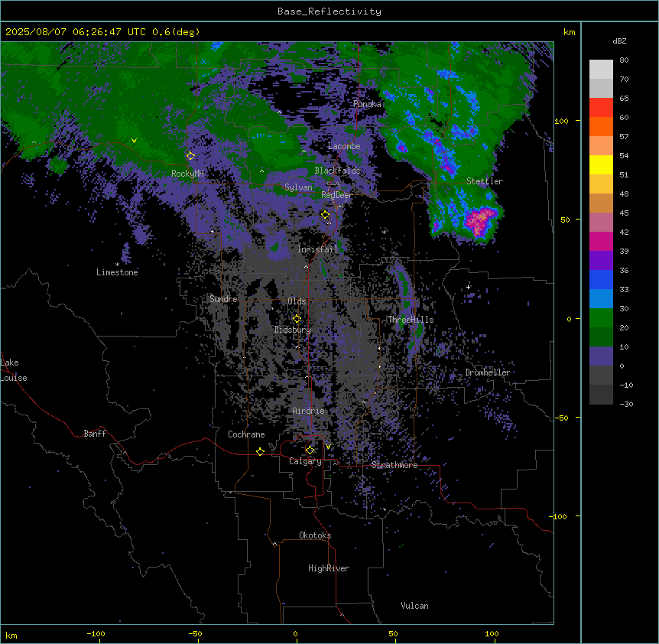Click the Olds town label

(x=297, y=301)
